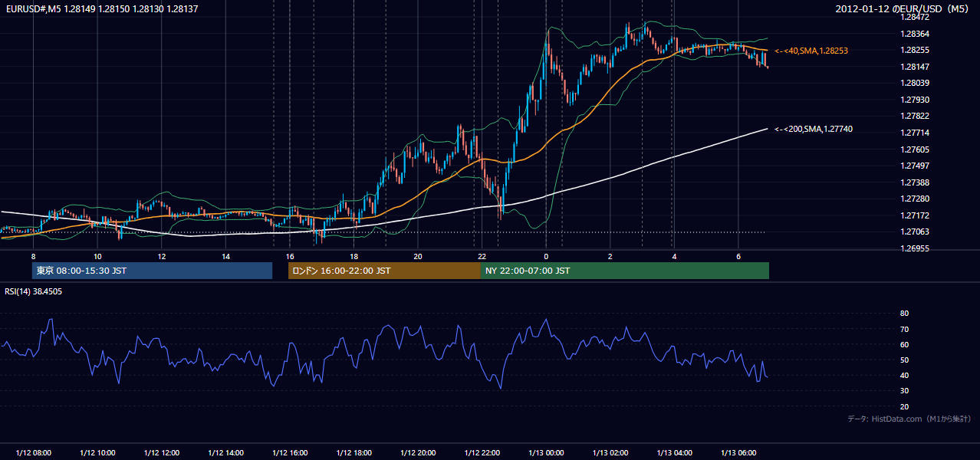980x460 pixels.
Task: Click the 1/13 04:00 time axis label
Action: [674, 453]
